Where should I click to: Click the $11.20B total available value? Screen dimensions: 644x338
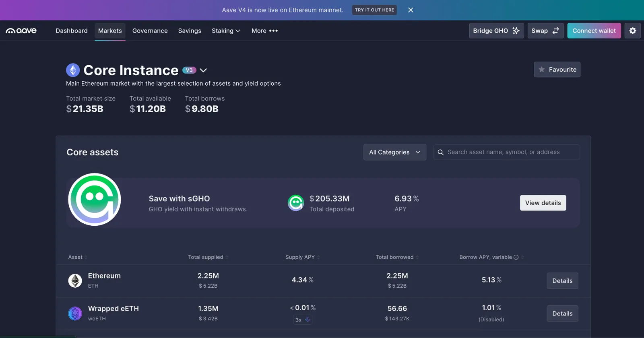148,109
